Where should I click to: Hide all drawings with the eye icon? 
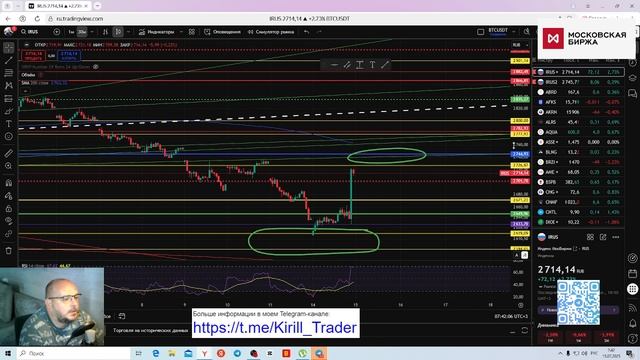point(9,221)
